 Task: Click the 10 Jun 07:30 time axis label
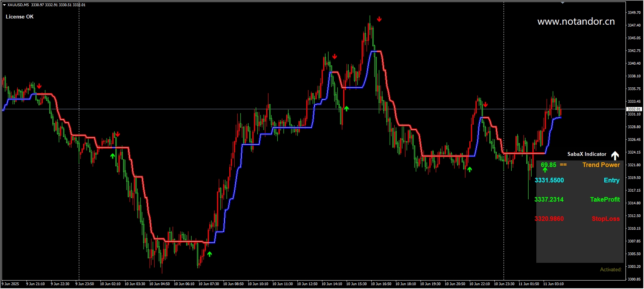click(x=209, y=284)
